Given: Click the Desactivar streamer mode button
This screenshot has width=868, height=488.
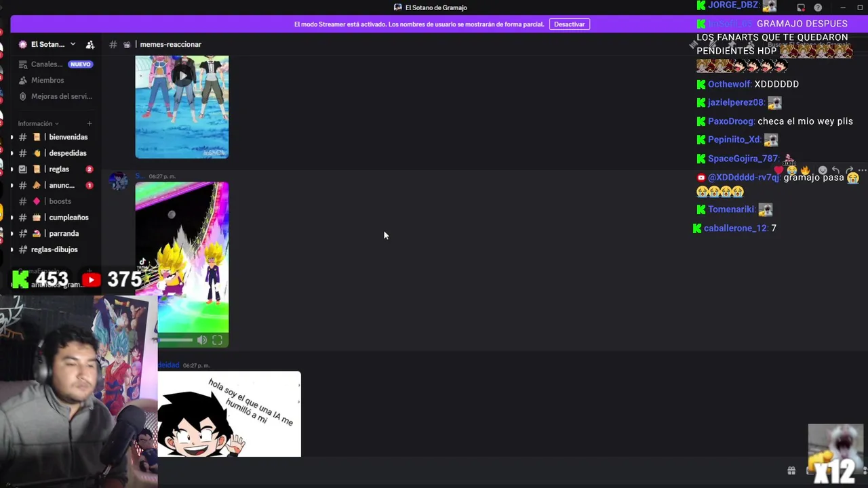Looking at the screenshot, I should 569,24.
